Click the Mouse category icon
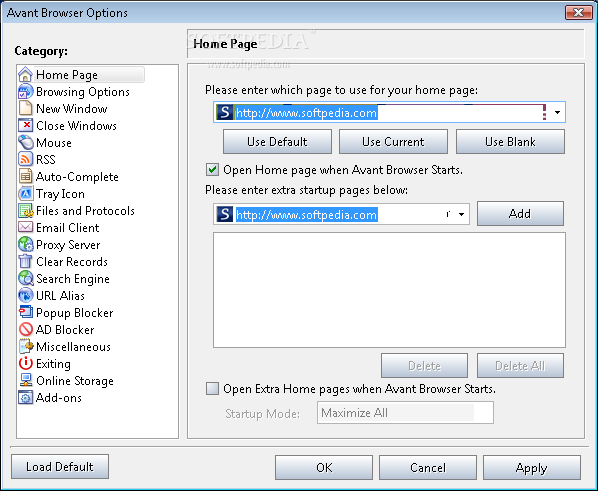 (26, 142)
